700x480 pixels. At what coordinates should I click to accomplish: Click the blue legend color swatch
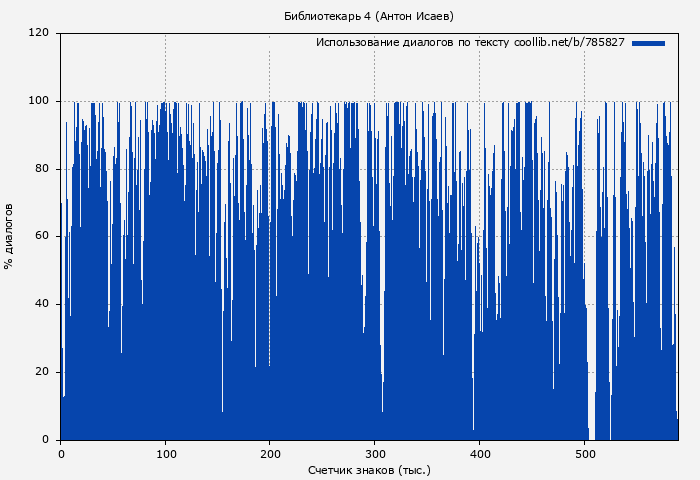[648, 43]
